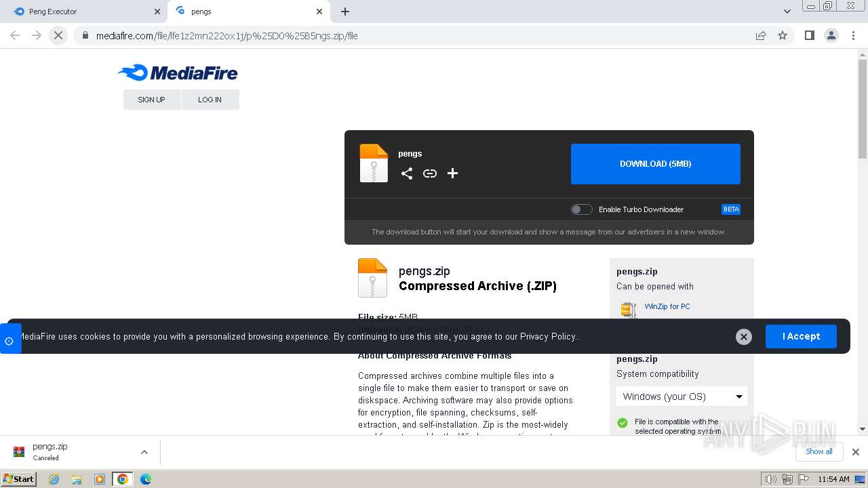
Task: Open the Windows (your OS) dropdown
Action: pos(682,396)
